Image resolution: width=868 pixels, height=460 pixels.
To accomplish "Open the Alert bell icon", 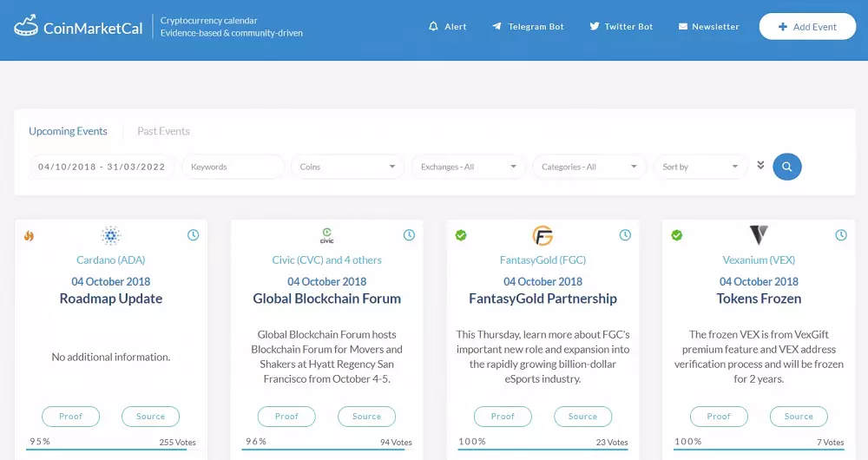I will pyautogui.click(x=433, y=26).
